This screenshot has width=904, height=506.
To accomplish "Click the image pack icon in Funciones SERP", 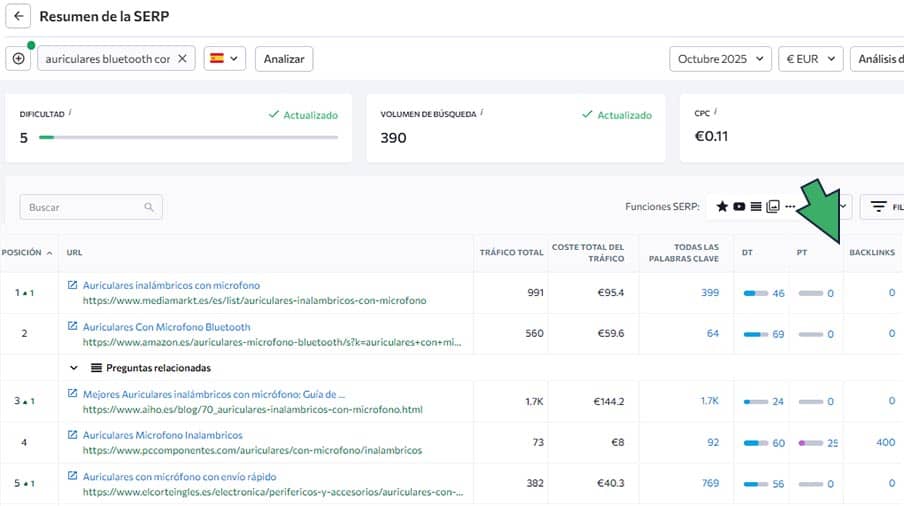I will pyautogui.click(x=773, y=207).
